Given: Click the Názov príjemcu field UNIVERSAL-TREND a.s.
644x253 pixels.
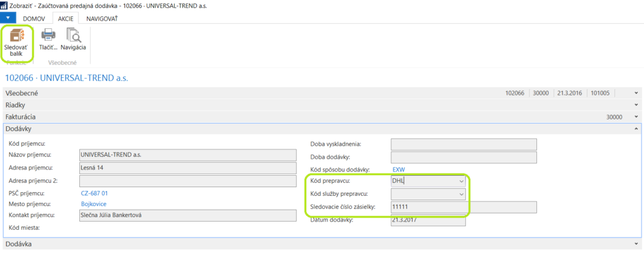Looking at the screenshot, I should tap(187, 155).
